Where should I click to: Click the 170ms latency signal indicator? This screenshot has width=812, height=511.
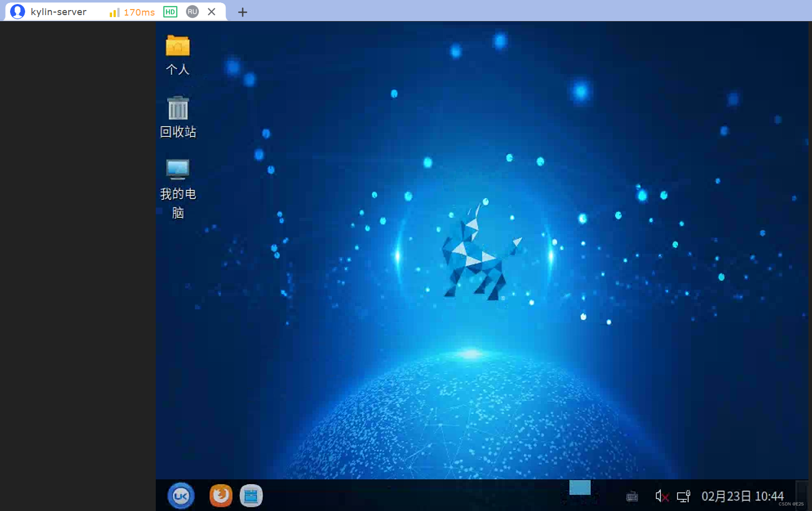click(132, 12)
